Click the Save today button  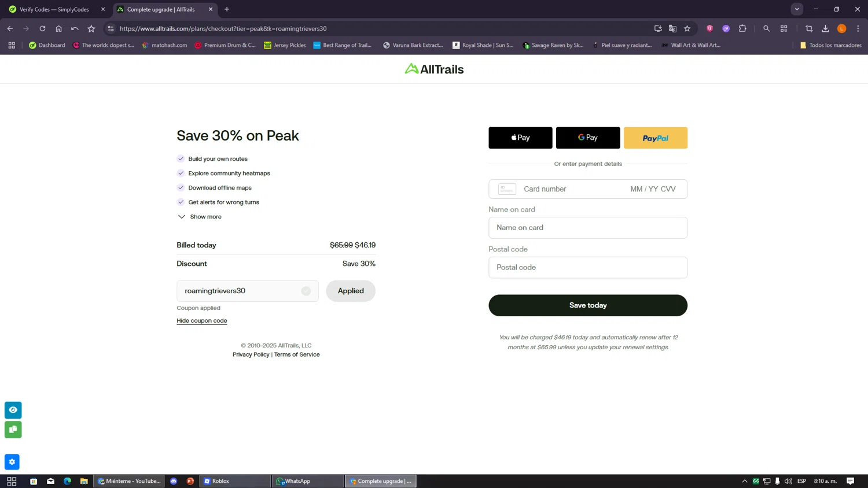click(588, 305)
